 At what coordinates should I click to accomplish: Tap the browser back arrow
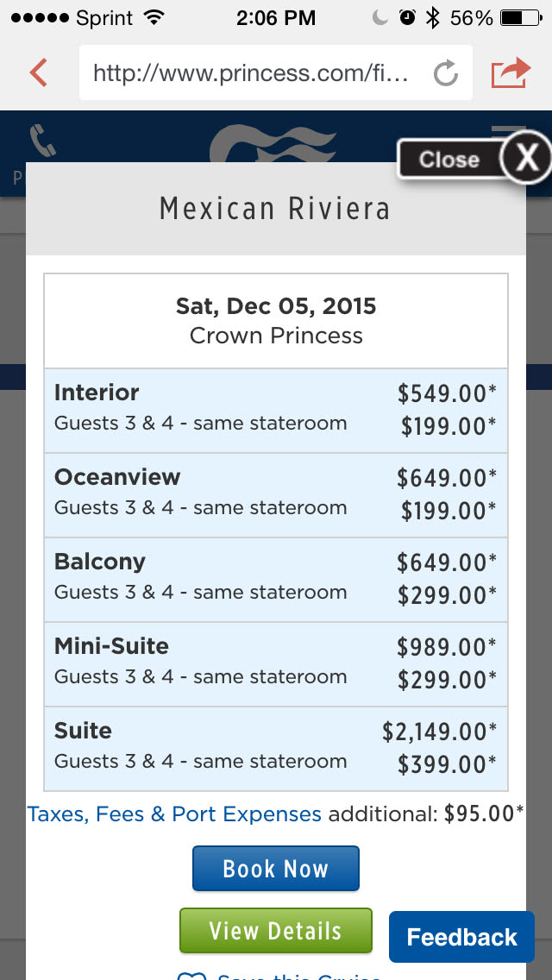point(38,72)
